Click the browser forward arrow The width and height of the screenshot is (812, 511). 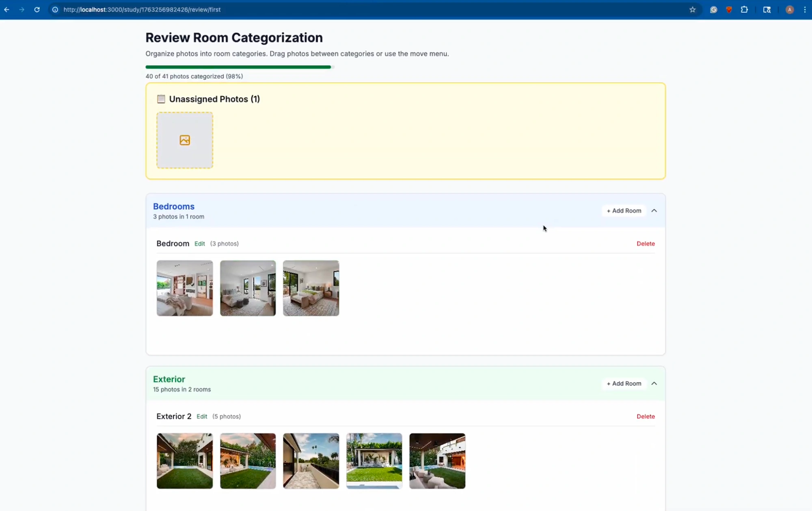pos(22,10)
